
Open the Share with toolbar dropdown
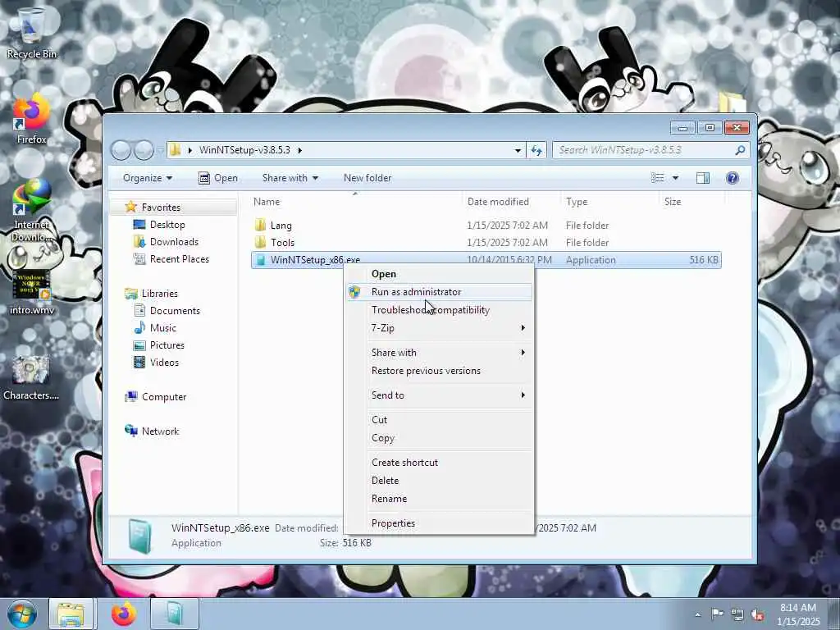[x=290, y=178]
